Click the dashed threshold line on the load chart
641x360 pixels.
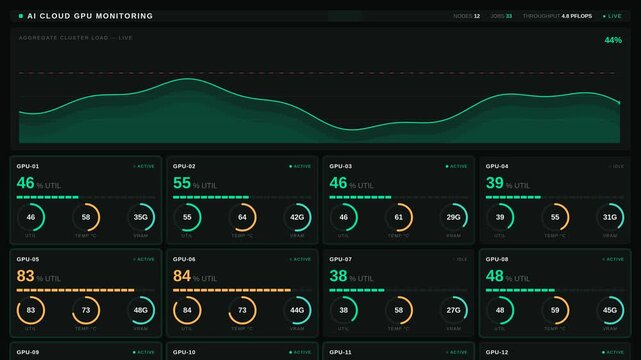point(317,73)
